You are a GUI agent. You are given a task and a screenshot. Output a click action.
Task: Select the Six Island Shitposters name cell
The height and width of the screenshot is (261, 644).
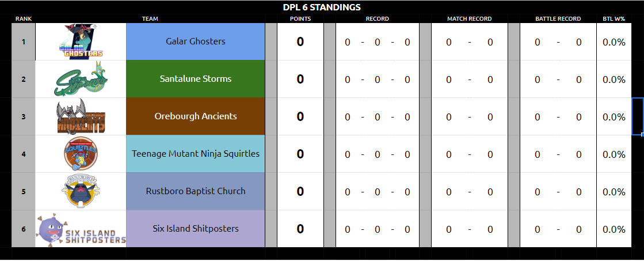click(196, 229)
